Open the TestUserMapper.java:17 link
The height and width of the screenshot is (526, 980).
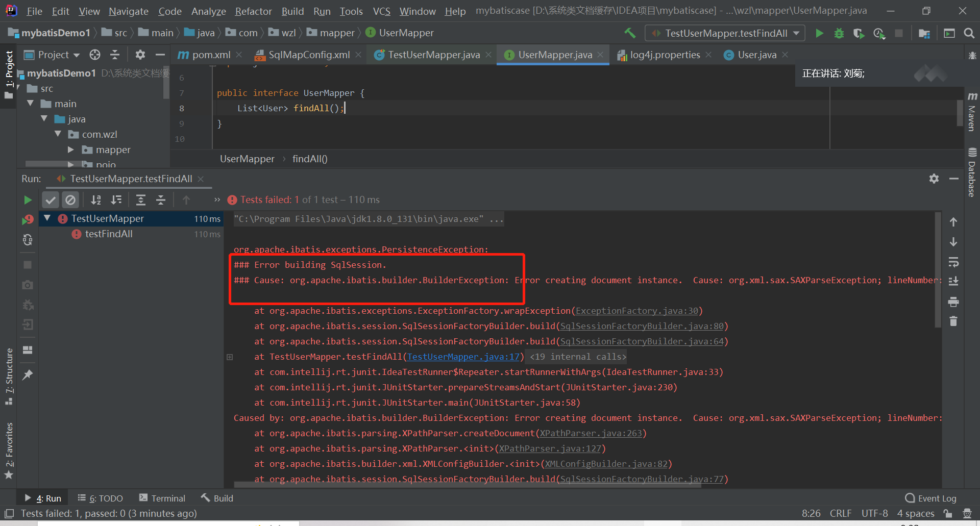click(463, 357)
